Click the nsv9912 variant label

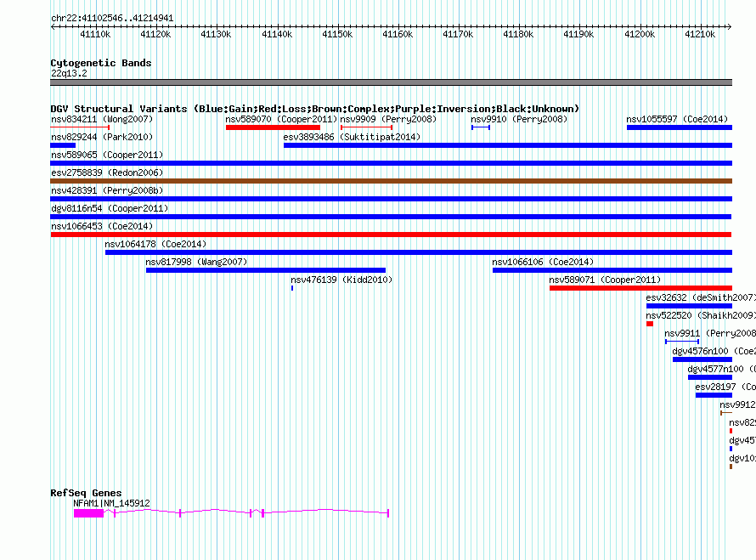[x=737, y=404]
